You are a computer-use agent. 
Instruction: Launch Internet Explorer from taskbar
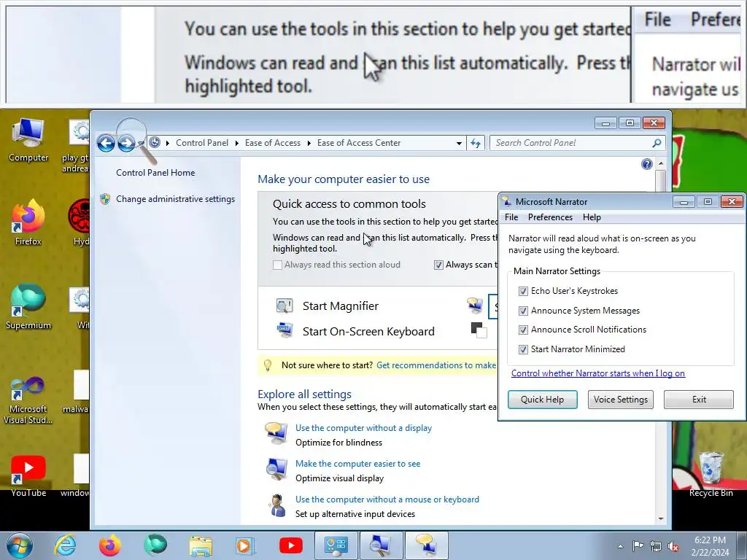point(65,545)
